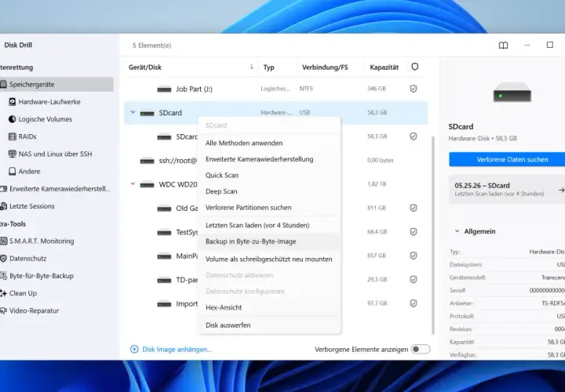Image resolution: width=565 pixels, height=392 pixels.
Task: Click the large disk image in details panel
Action: pyautogui.click(x=512, y=93)
